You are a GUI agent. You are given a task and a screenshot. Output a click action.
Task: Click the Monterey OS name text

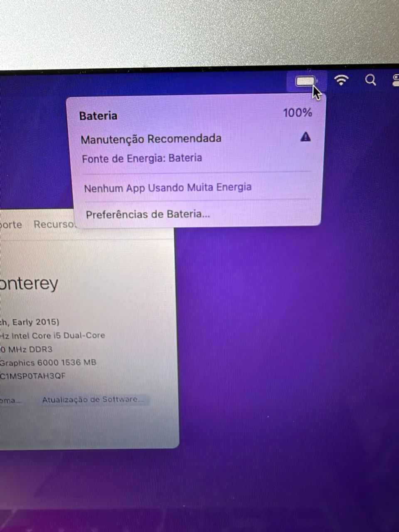point(29,283)
